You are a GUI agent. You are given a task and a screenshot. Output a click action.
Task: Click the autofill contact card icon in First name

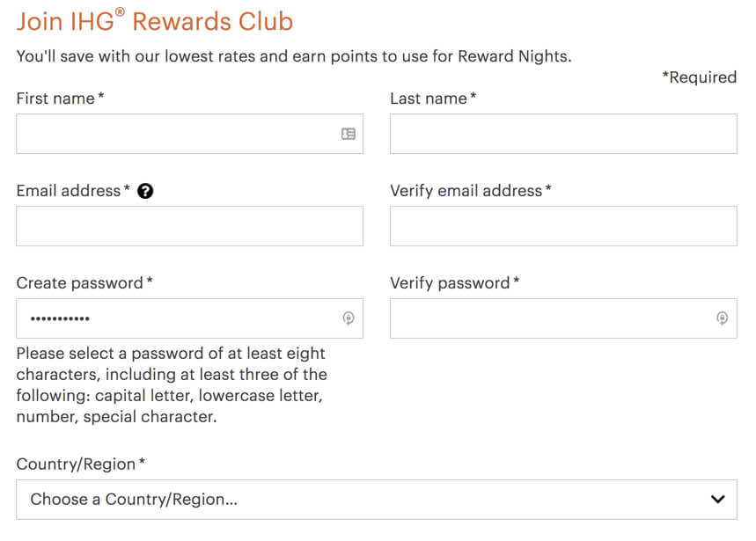[349, 134]
